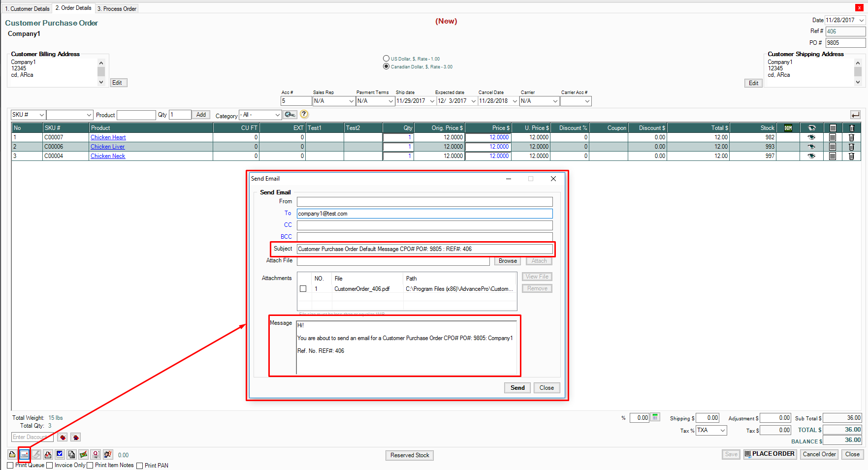Click the printer icon in bottom toolbar

(x=12, y=454)
